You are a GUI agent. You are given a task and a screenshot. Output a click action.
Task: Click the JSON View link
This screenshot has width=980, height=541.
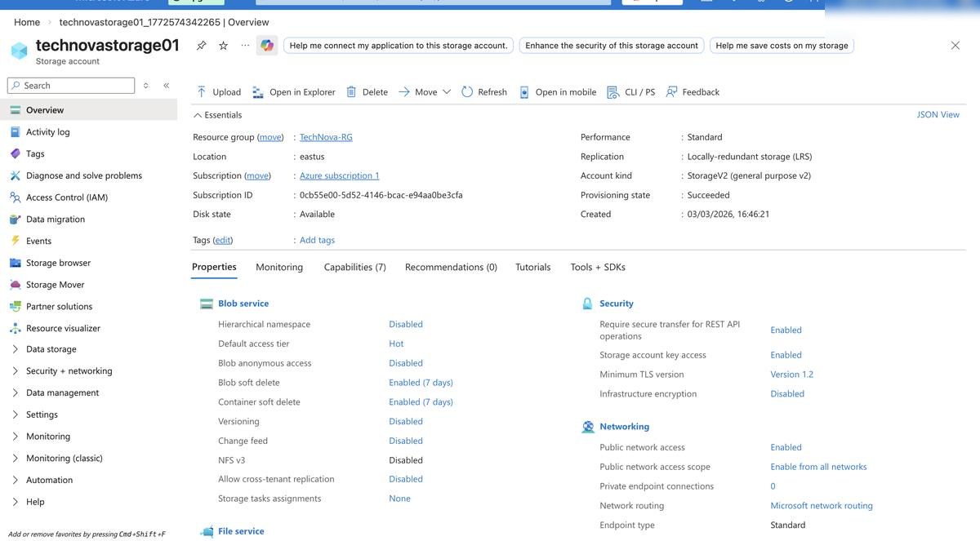click(x=938, y=115)
